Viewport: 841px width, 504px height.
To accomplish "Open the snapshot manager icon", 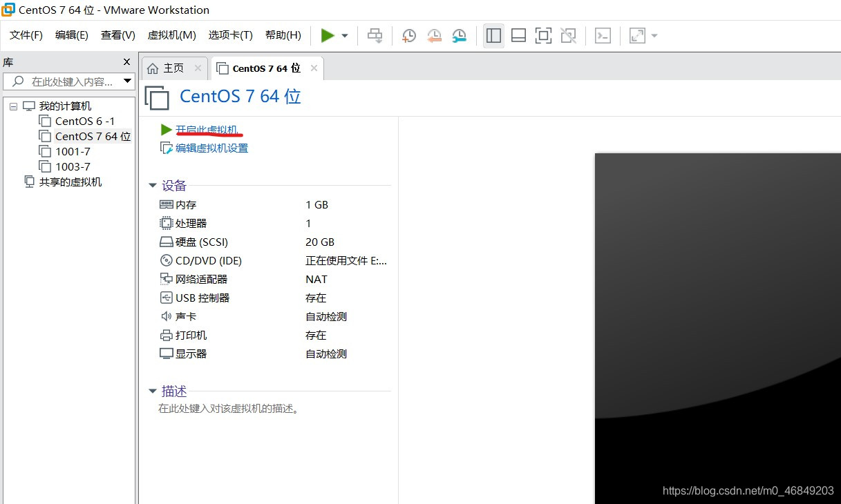I will [459, 35].
